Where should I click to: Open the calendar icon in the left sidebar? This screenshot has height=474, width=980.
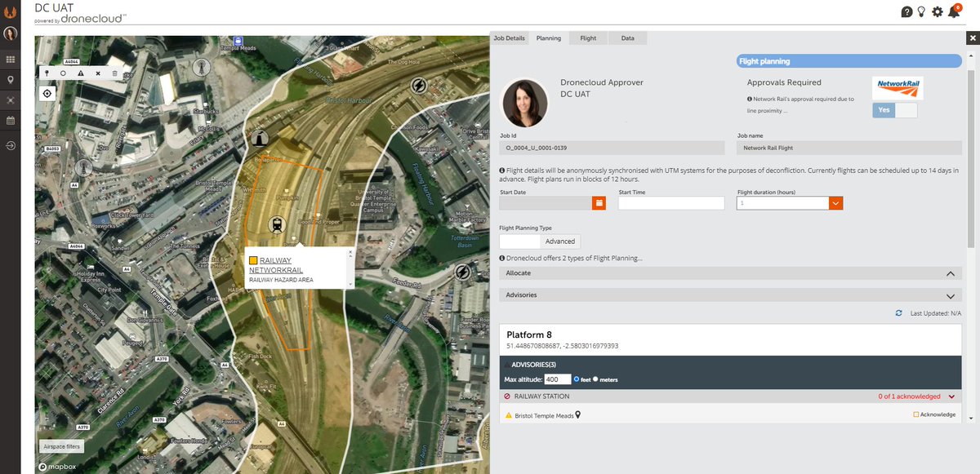(x=11, y=120)
